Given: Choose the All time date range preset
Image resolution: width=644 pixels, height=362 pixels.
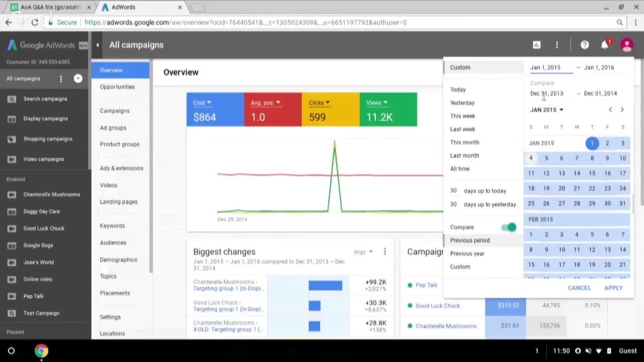Looking at the screenshot, I should tap(460, 169).
